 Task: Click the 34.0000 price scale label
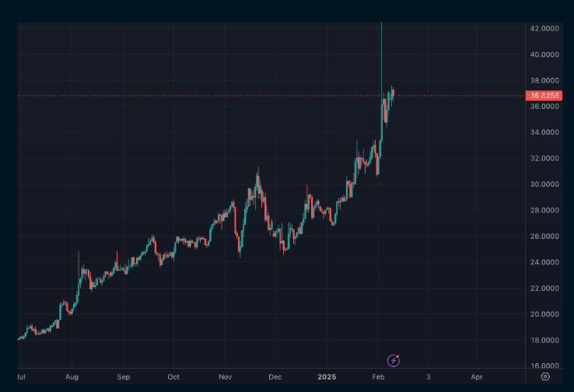pyautogui.click(x=544, y=132)
